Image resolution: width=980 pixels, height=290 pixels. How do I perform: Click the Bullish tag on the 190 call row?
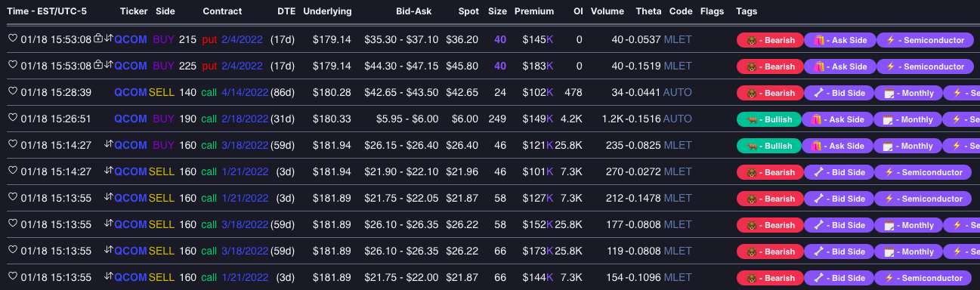pos(769,119)
